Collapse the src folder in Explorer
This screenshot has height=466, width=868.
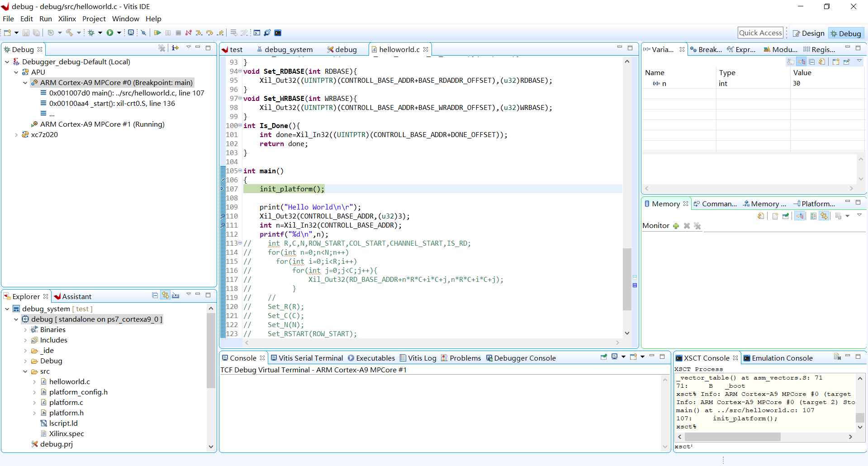click(25, 371)
